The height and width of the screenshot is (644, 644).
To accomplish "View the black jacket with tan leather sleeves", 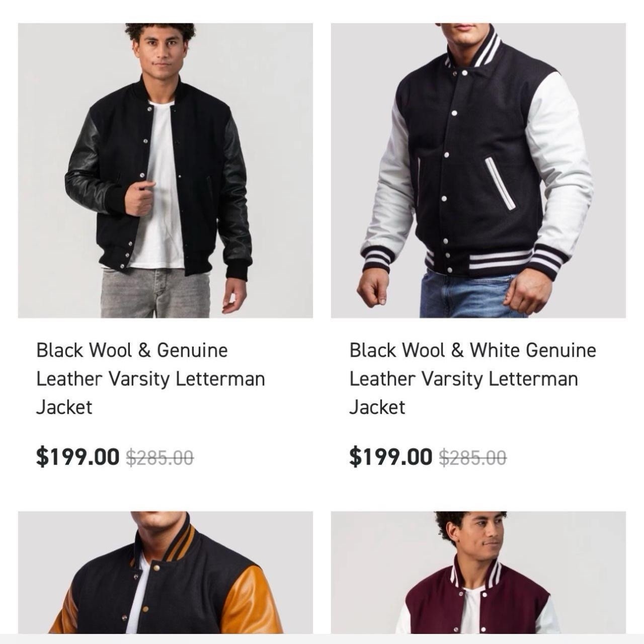I will (x=166, y=573).
